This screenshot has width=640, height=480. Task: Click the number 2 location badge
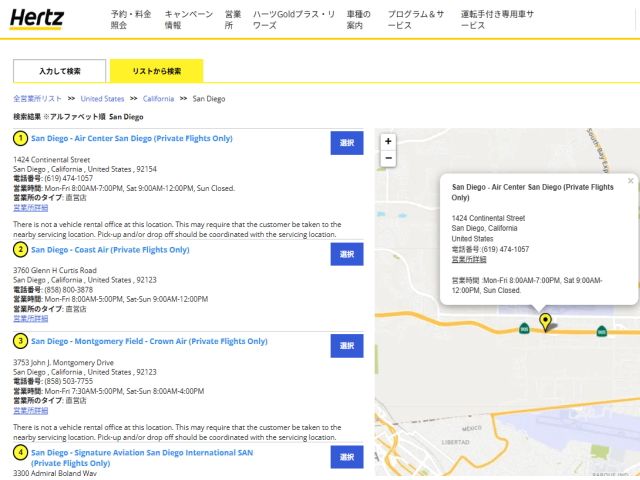(20, 250)
